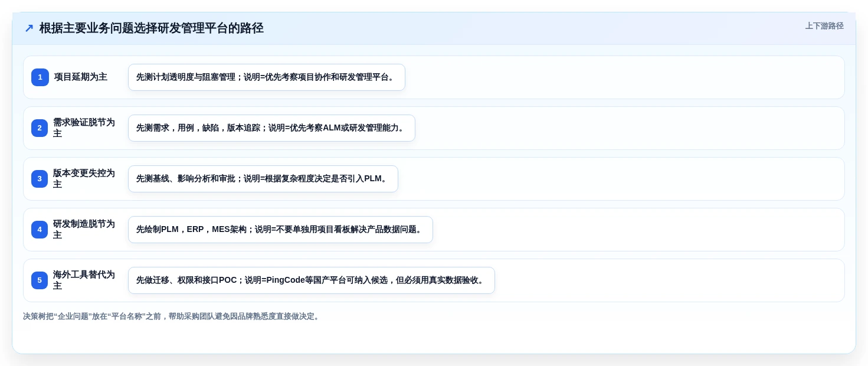
Task: Click the 需求验证脱节为主 label
Action: (x=84, y=128)
